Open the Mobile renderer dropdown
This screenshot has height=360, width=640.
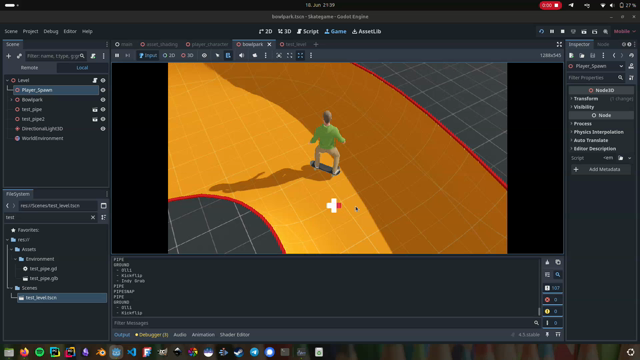click(x=624, y=31)
